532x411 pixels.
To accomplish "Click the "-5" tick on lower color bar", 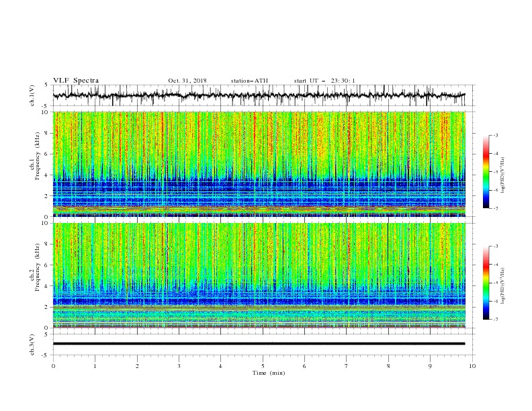I will coord(495,283).
